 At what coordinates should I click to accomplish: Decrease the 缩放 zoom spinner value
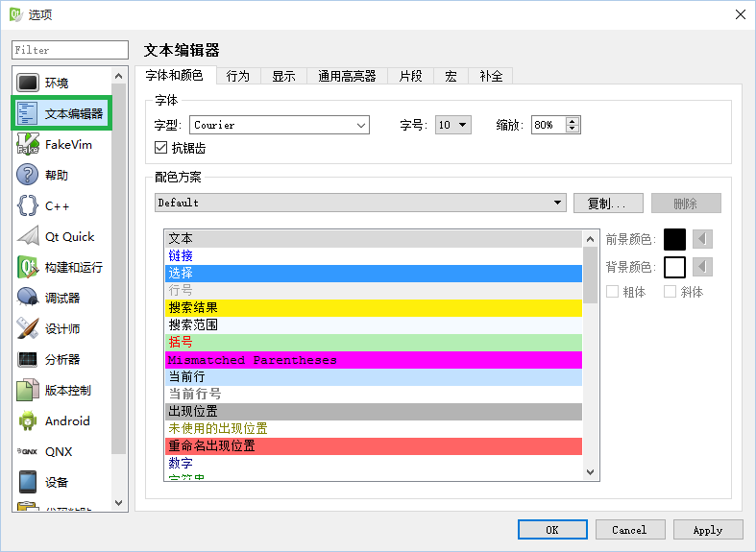click(x=573, y=129)
